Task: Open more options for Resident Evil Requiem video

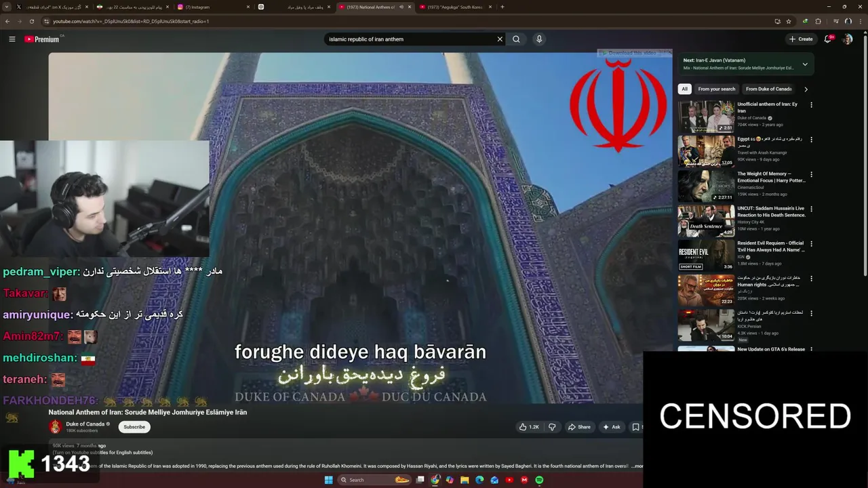Action: (x=811, y=243)
